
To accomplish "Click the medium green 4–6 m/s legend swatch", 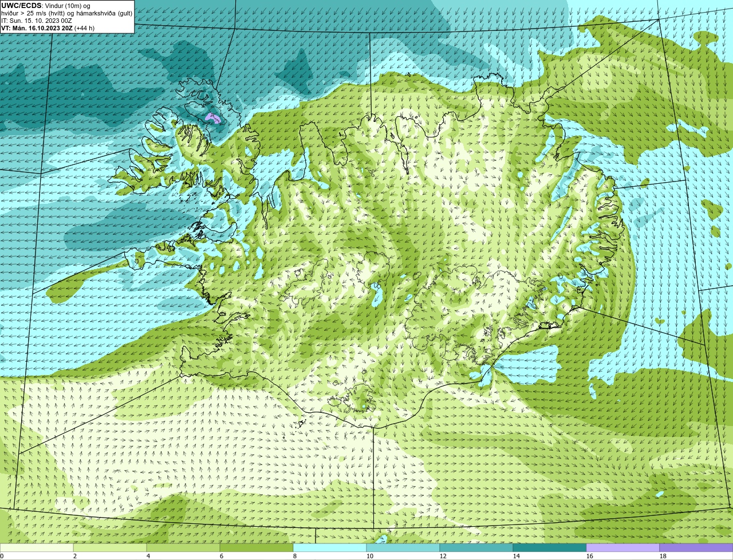I will click(x=183, y=547).
